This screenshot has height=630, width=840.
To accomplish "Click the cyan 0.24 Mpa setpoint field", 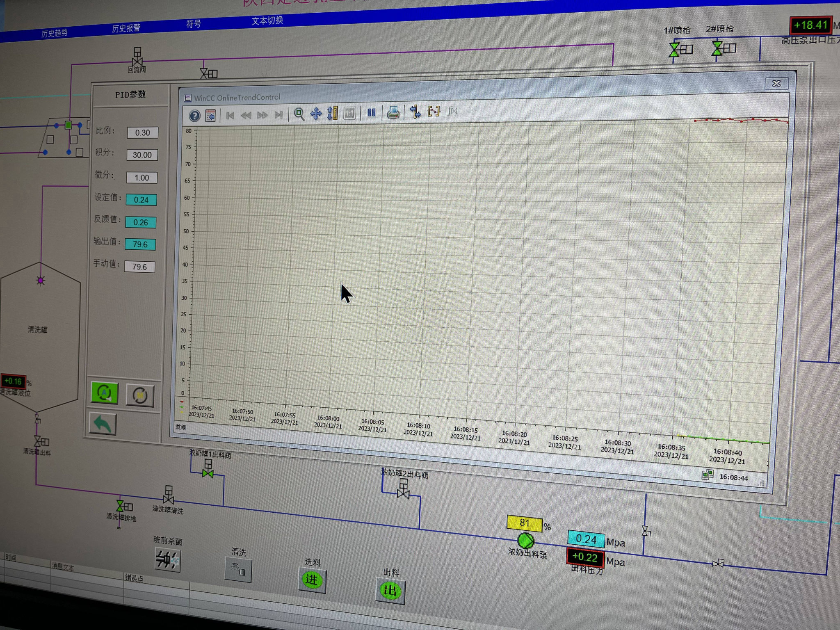I will coord(586,539).
